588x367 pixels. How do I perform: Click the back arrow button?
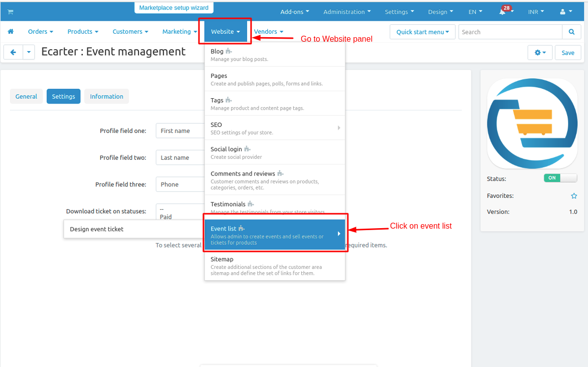[x=13, y=52]
